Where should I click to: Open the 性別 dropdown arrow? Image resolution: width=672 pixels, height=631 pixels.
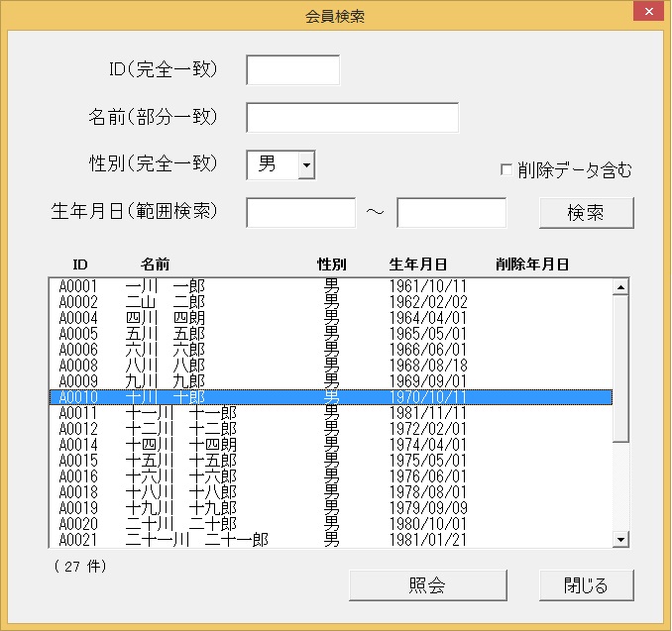pos(307,164)
